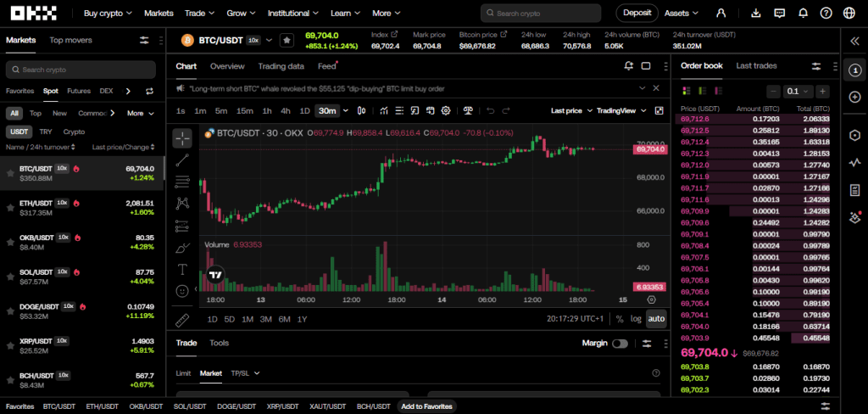Show bids-only order book view
Screen dimensions: 868x414
coord(703,90)
